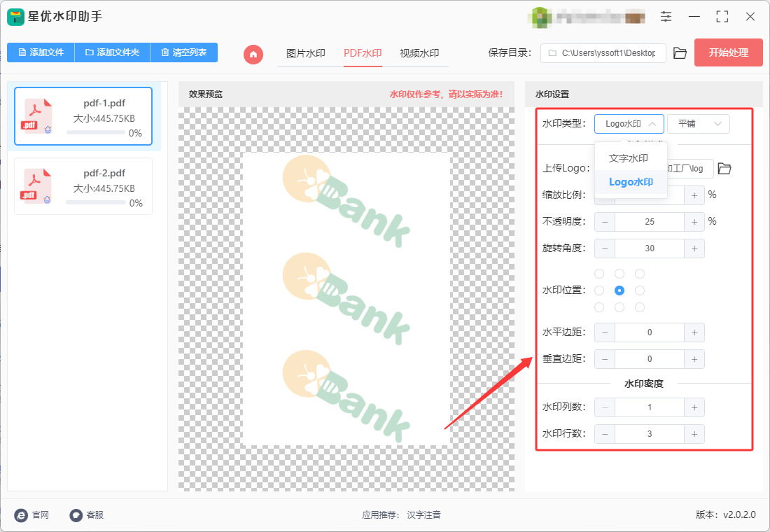Switch to the 图片水印 tab
The width and height of the screenshot is (770, 532).
pos(305,53)
